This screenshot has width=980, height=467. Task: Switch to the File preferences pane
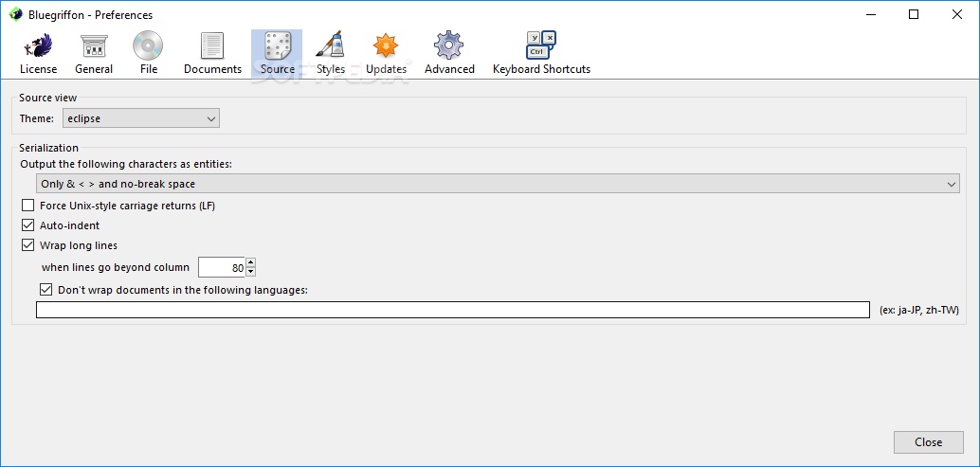(x=149, y=54)
